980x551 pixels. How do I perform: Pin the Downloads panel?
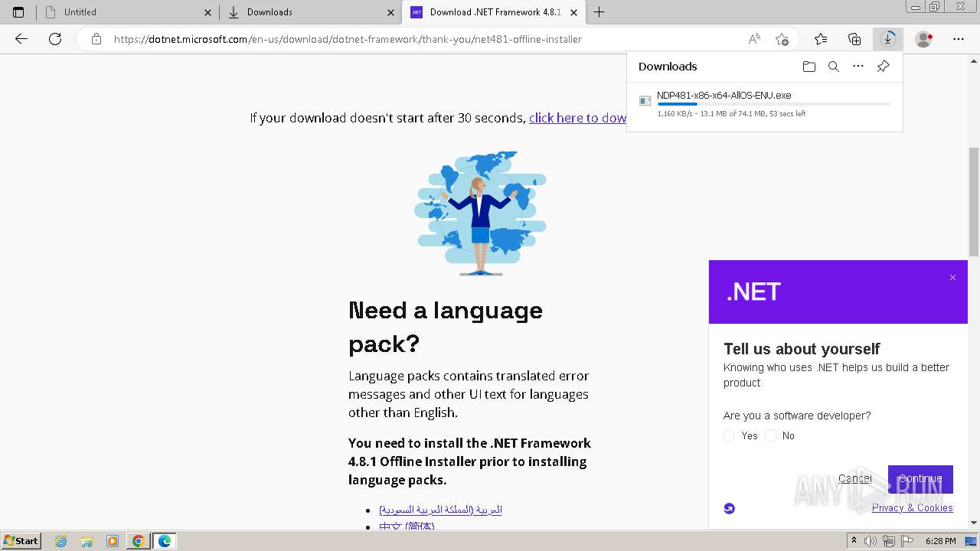tap(883, 67)
